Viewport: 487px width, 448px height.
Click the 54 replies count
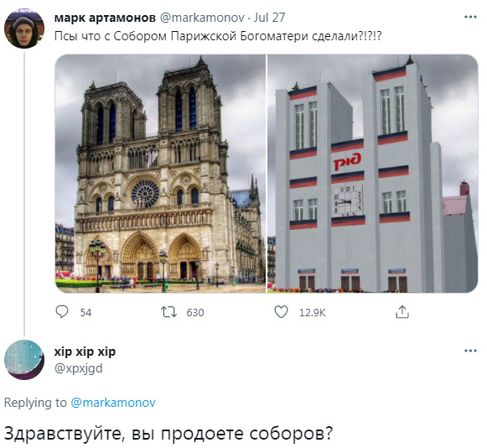(x=85, y=312)
